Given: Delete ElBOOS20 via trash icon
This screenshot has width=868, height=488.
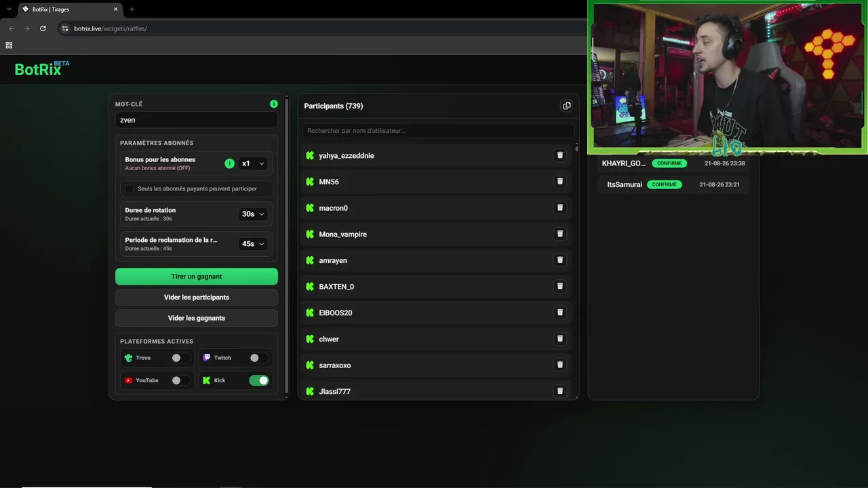Looking at the screenshot, I should pyautogui.click(x=560, y=312).
